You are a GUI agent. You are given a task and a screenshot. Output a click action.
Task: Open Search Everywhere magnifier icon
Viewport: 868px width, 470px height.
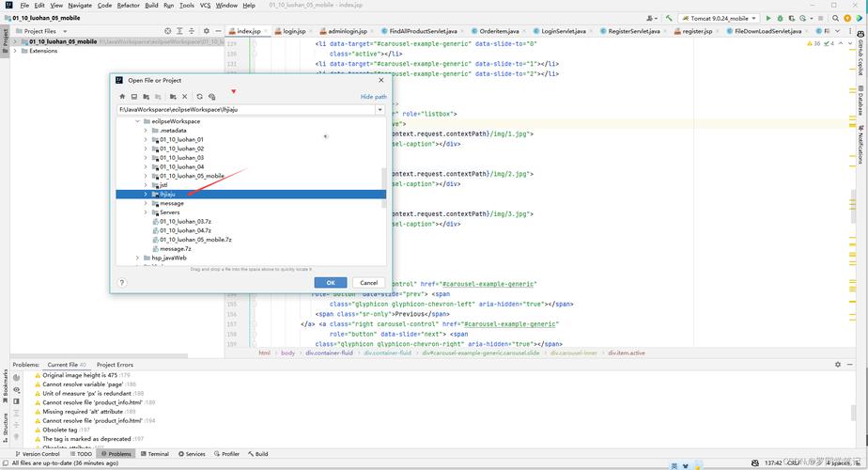[835, 18]
